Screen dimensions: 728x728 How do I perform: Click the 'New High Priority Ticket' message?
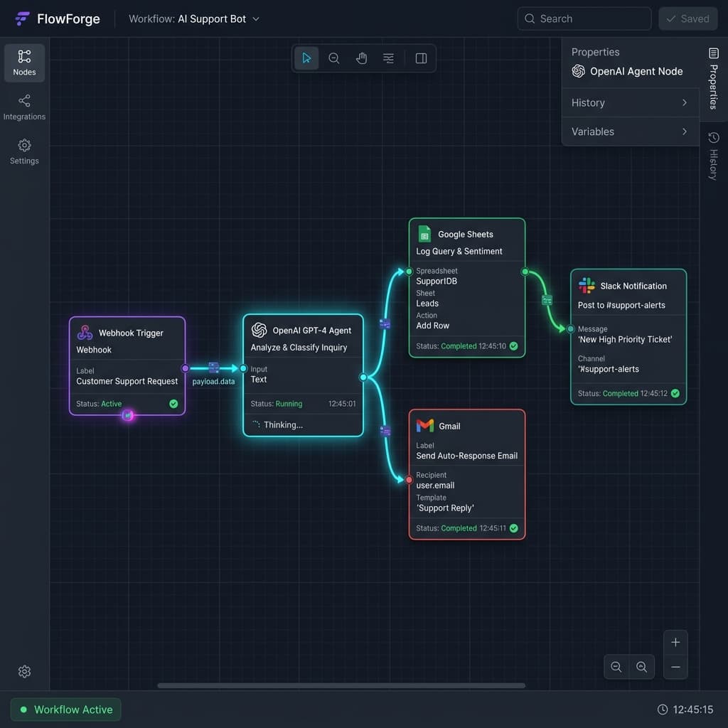[x=625, y=339]
